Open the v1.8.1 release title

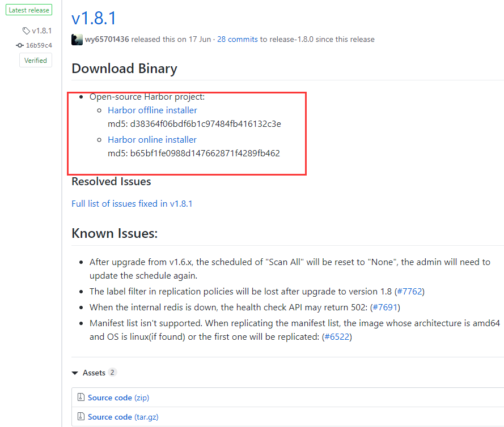tap(94, 18)
